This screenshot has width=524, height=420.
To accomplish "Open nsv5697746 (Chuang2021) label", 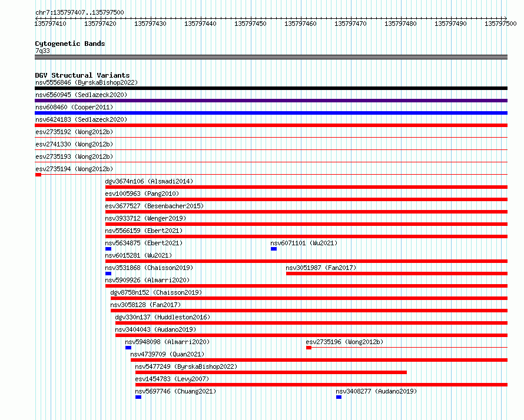I will 175,391.
